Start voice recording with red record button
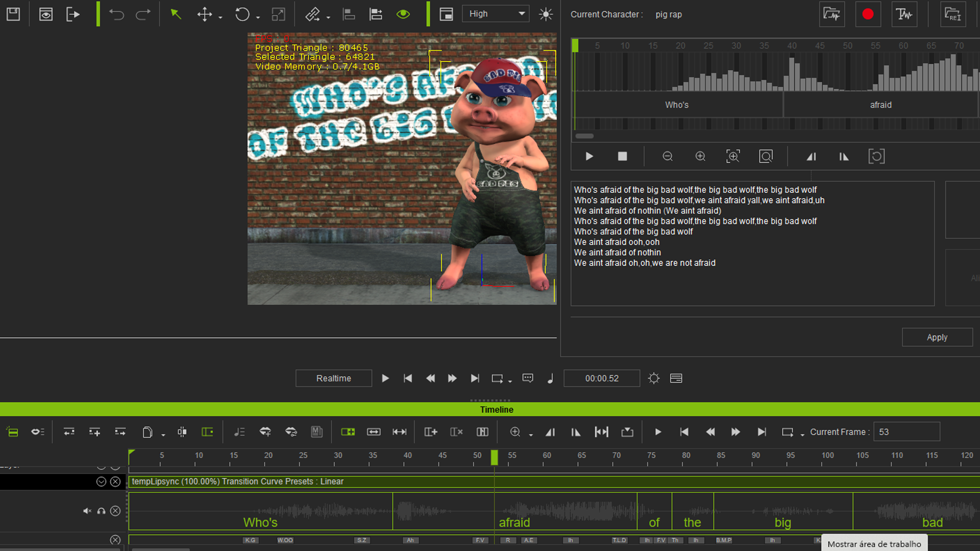Viewport: 980px width, 551px height. 868,14
